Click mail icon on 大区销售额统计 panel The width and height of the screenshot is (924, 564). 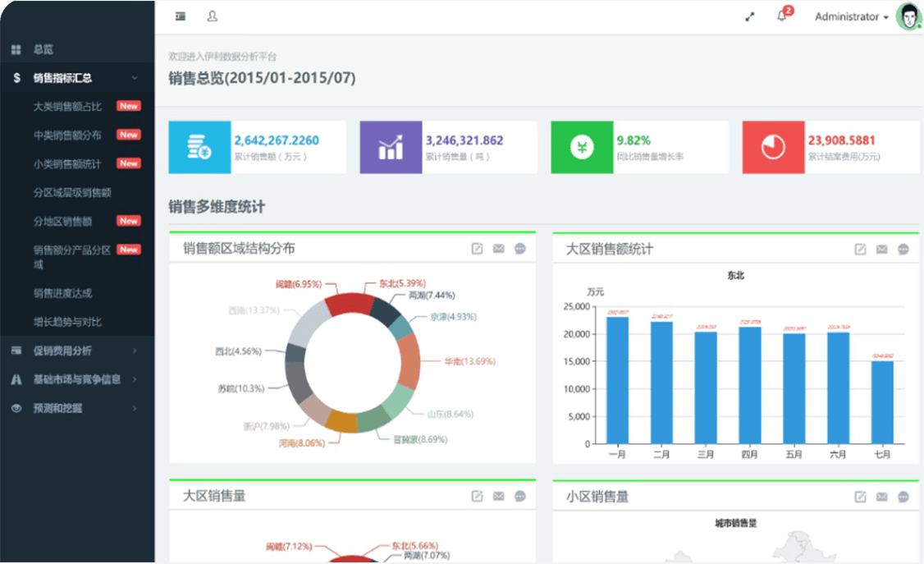pos(881,250)
